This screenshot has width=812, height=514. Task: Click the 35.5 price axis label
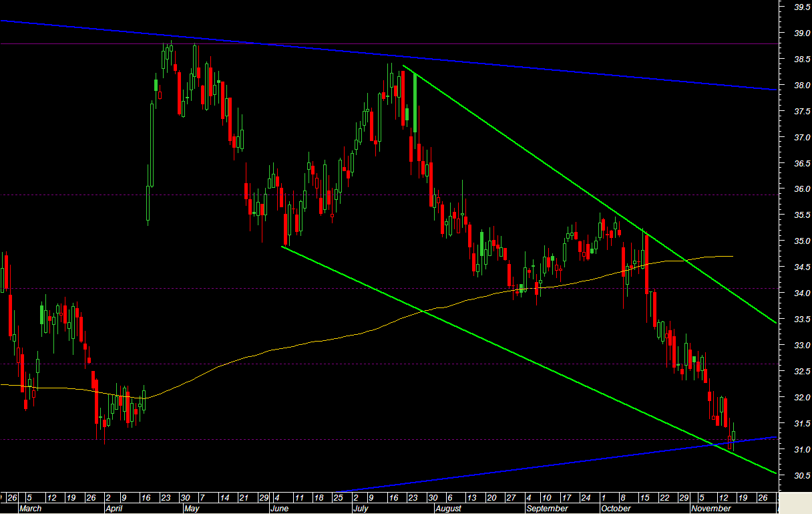coord(801,215)
